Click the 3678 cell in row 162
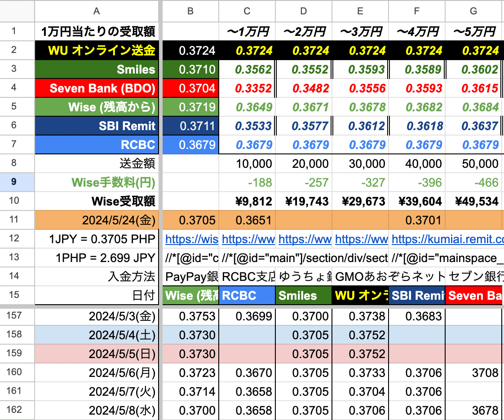The height and width of the screenshot is (420, 504). click(473, 410)
